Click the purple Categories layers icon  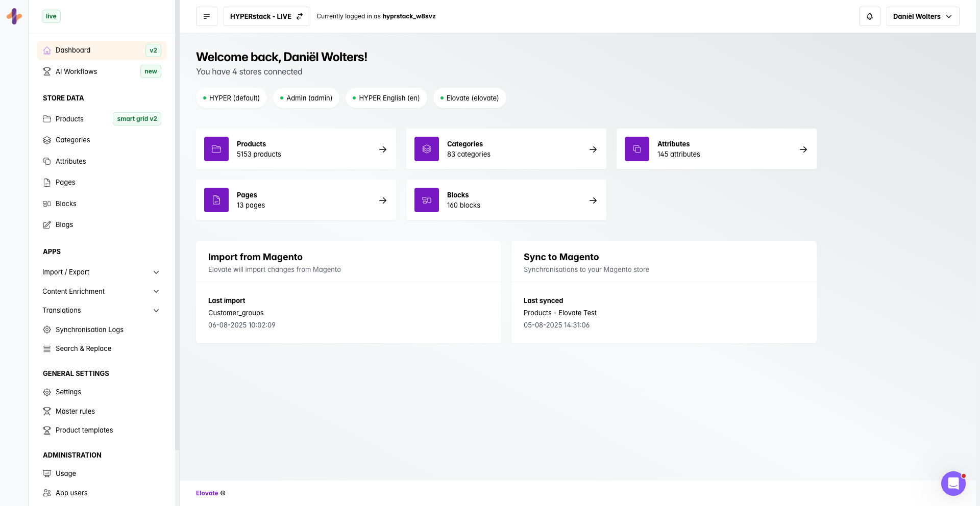coord(427,149)
